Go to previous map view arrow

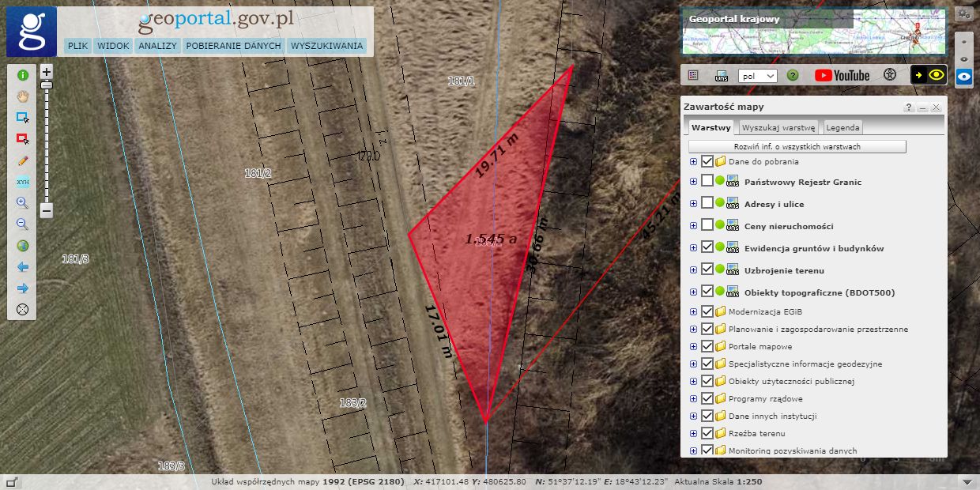pos(22,267)
